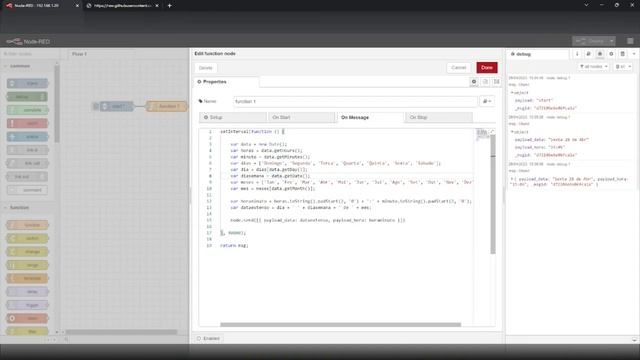Image resolution: width=640 pixels, height=360 pixels.
Task: Collapse the first debug object
Action: coord(512,93)
